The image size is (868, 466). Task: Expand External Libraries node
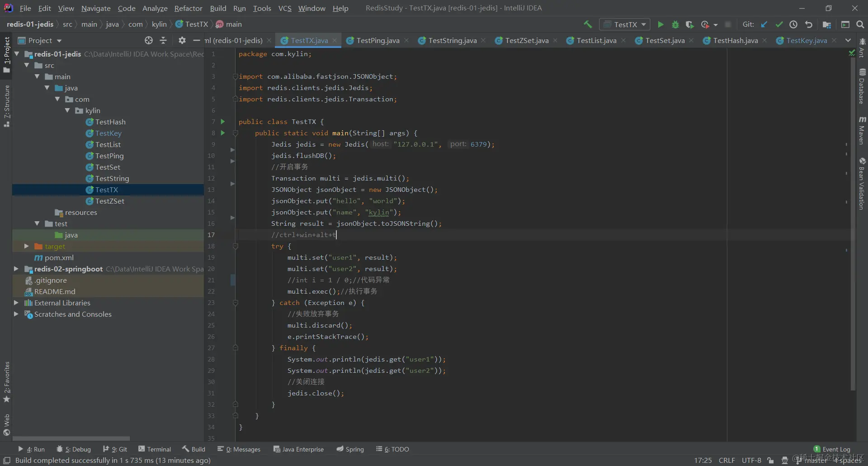coord(16,302)
